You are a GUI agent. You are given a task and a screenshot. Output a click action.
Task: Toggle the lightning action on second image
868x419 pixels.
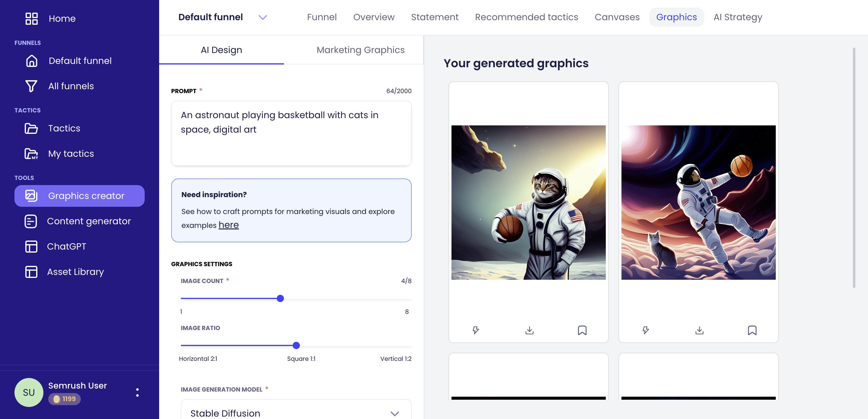coord(646,330)
